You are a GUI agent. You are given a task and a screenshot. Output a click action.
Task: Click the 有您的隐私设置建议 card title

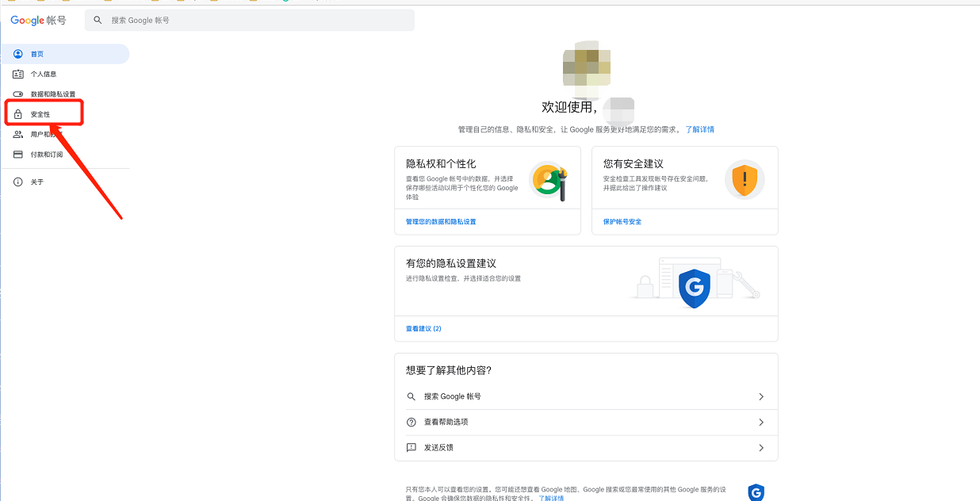(451, 263)
